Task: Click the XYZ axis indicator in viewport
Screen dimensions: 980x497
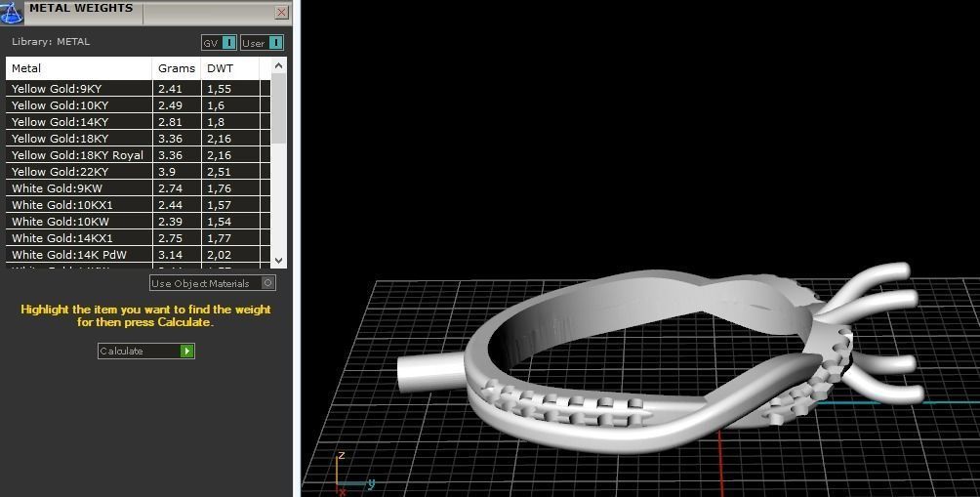Action: 353,473
